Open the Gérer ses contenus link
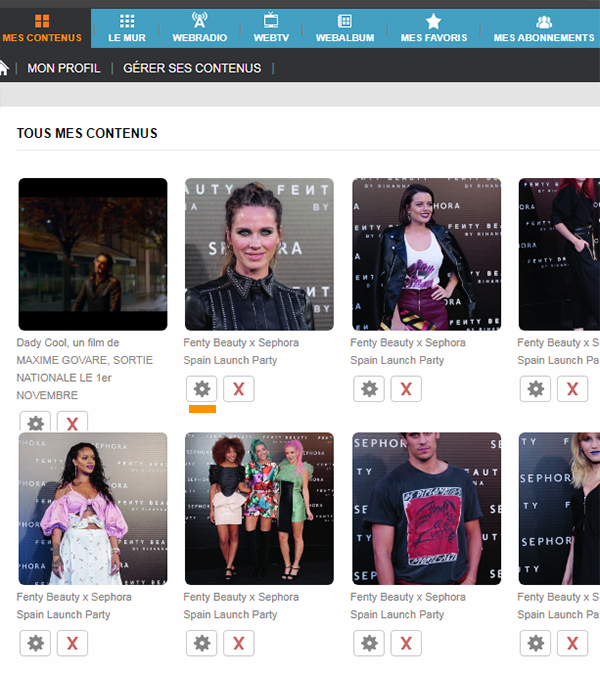Image resolution: width=600 pixels, height=674 pixels. pyautogui.click(x=192, y=68)
